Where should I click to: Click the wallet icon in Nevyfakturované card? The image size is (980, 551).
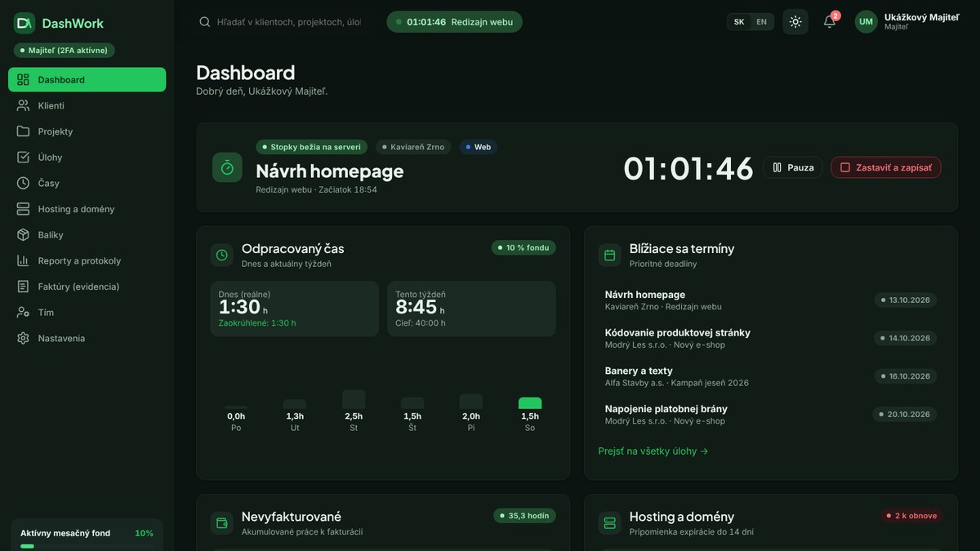point(222,523)
